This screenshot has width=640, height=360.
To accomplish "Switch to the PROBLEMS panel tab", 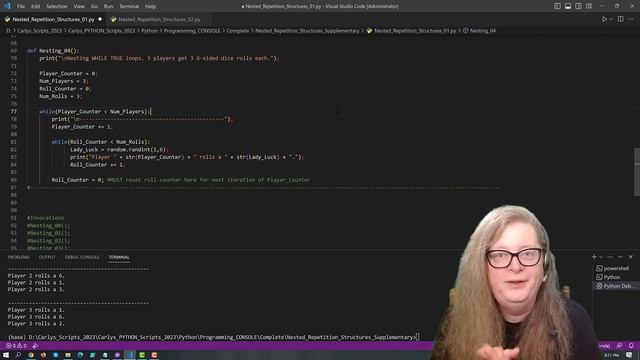I will (19, 258).
